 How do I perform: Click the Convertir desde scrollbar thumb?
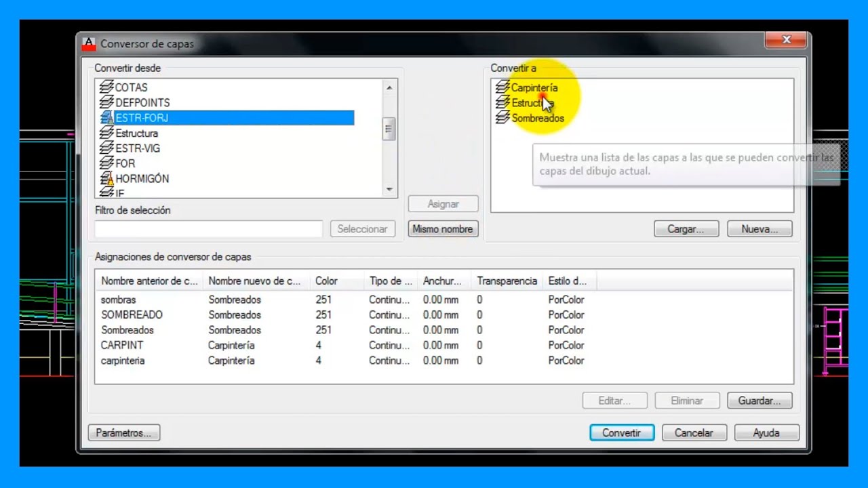pyautogui.click(x=389, y=129)
